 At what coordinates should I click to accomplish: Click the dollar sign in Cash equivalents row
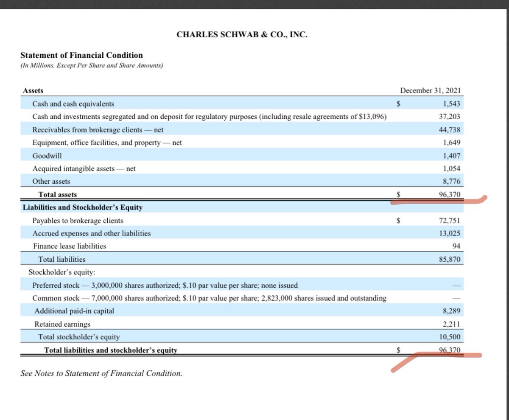point(398,104)
